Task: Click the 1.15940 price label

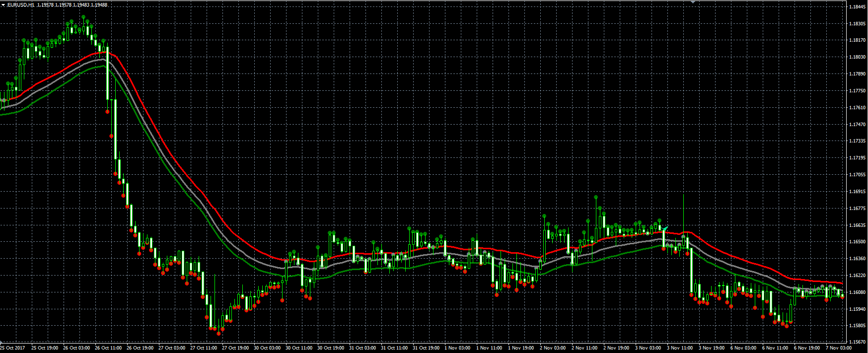Action: (858, 309)
